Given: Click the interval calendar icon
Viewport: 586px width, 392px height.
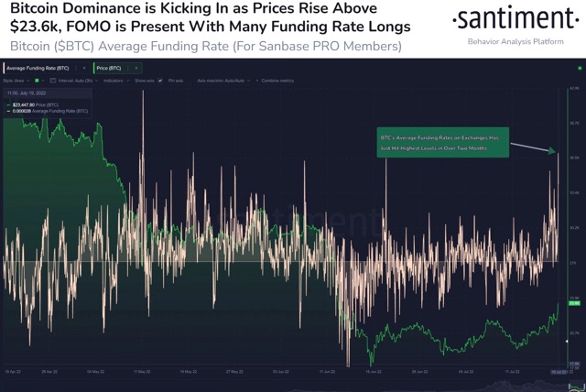Looking at the screenshot, I should coord(53,81).
